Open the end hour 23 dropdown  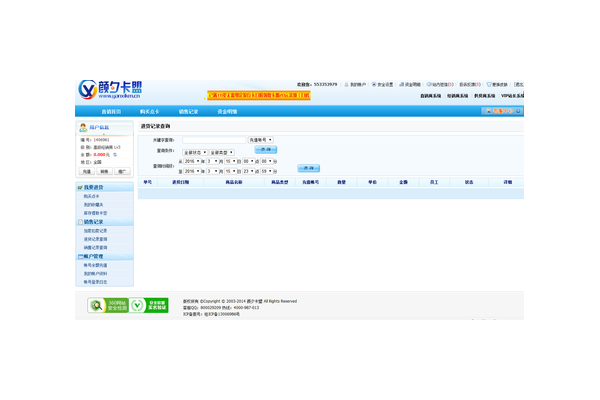pyautogui.click(x=248, y=171)
